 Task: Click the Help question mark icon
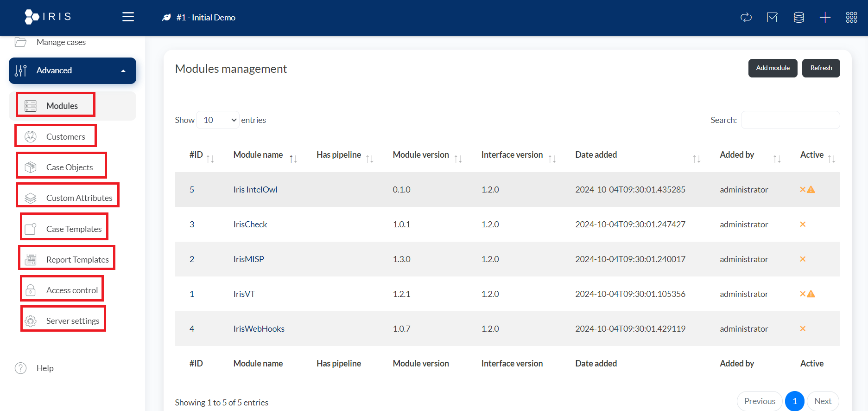[21, 368]
